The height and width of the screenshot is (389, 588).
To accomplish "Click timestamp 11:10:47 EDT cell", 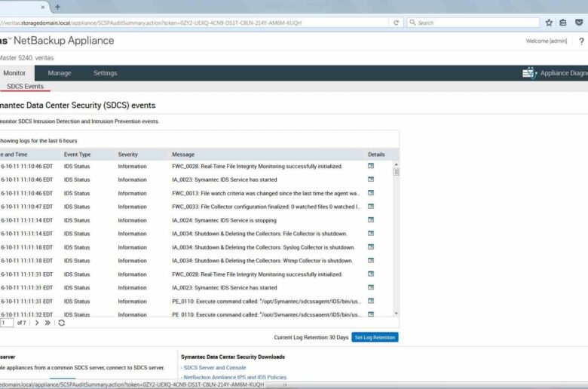I will (x=26, y=207).
